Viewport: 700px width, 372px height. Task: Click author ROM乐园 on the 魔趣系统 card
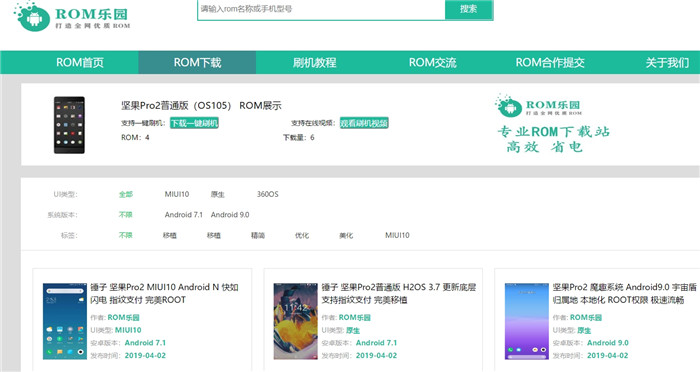tap(586, 318)
